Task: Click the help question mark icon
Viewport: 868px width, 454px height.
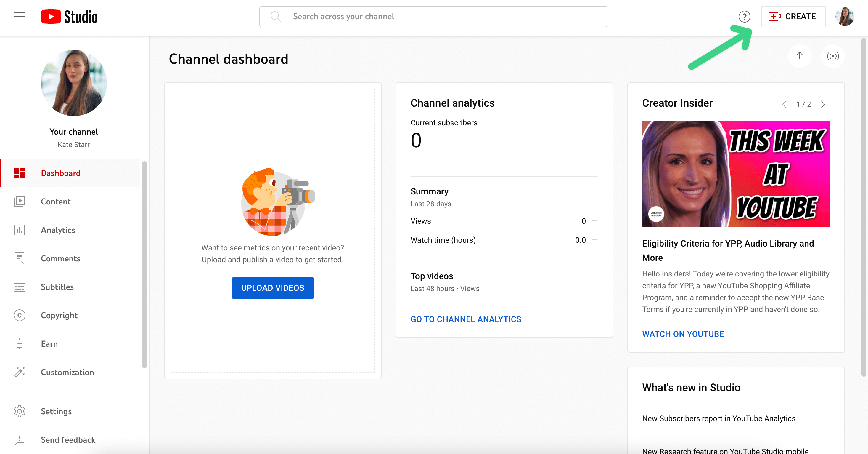Action: click(744, 17)
